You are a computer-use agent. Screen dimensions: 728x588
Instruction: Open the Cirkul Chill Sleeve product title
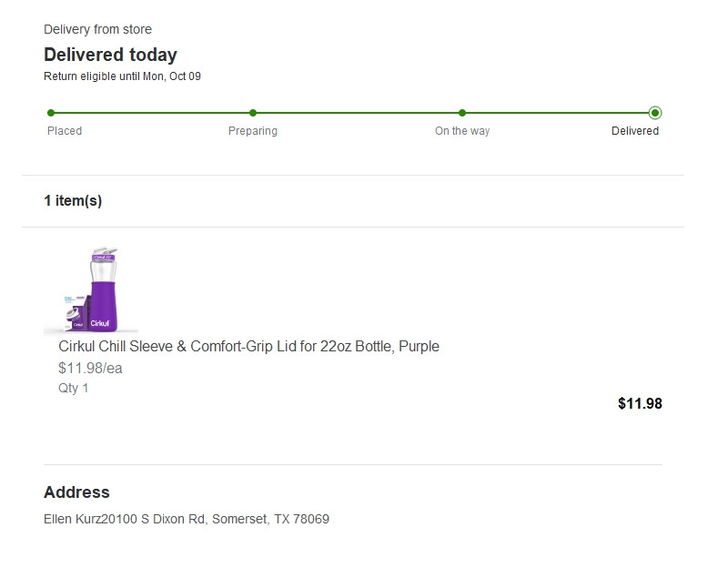coord(248,347)
